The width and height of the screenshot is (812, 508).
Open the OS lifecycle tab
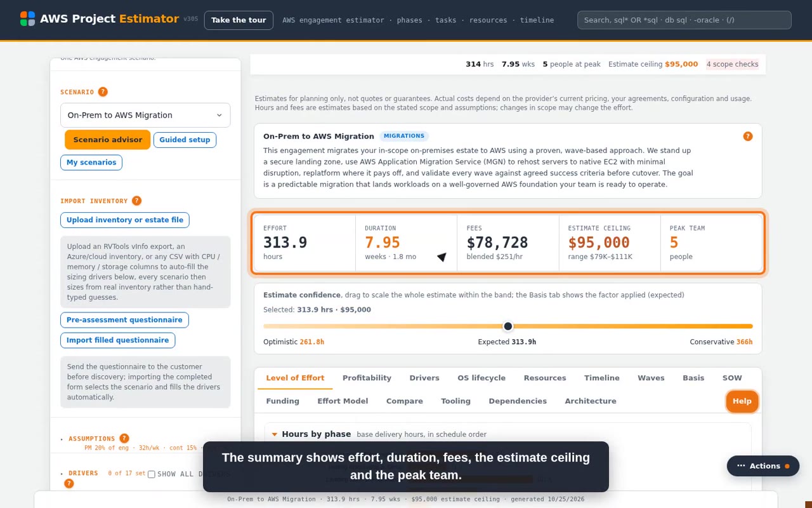point(481,378)
